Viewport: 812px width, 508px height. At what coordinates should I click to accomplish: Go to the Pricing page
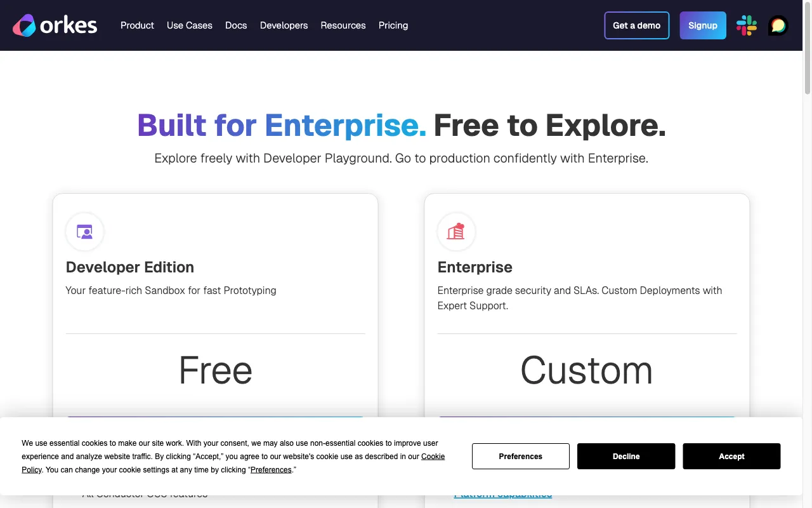(x=393, y=25)
